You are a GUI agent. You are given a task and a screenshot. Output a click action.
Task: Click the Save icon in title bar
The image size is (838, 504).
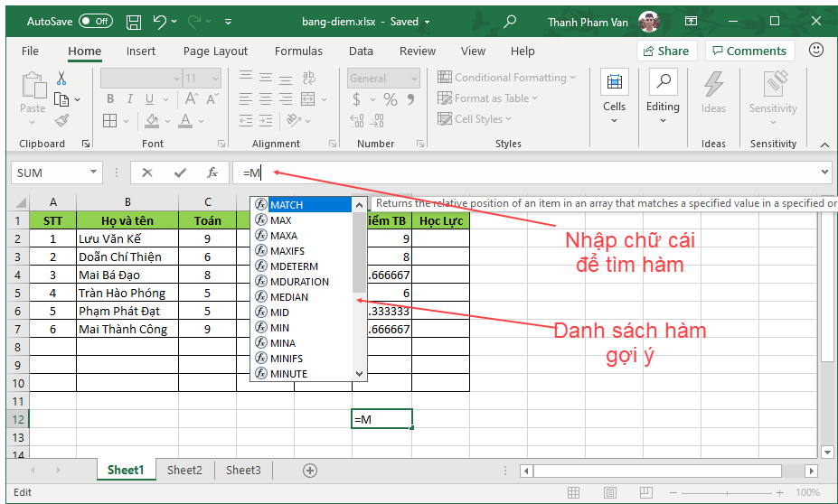(x=134, y=22)
